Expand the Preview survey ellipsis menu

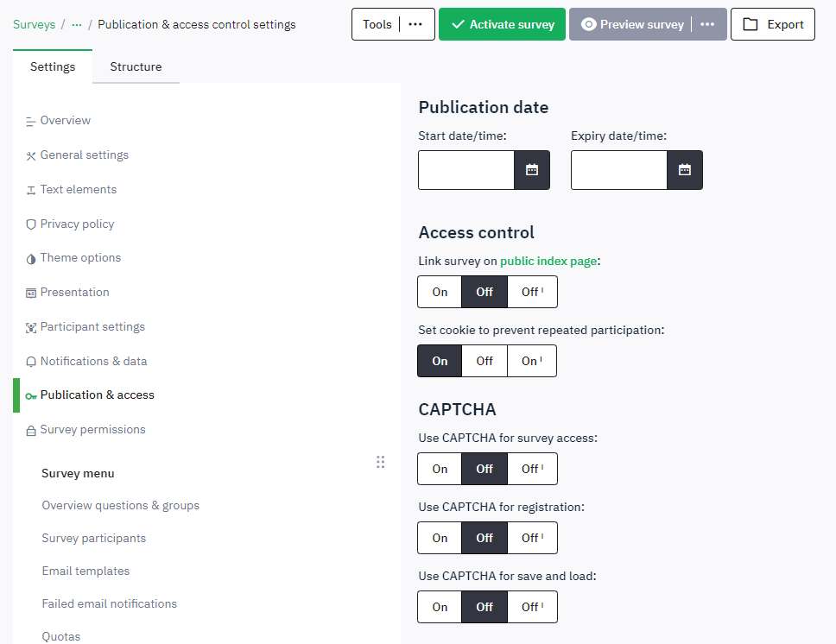(x=707, y=24)
